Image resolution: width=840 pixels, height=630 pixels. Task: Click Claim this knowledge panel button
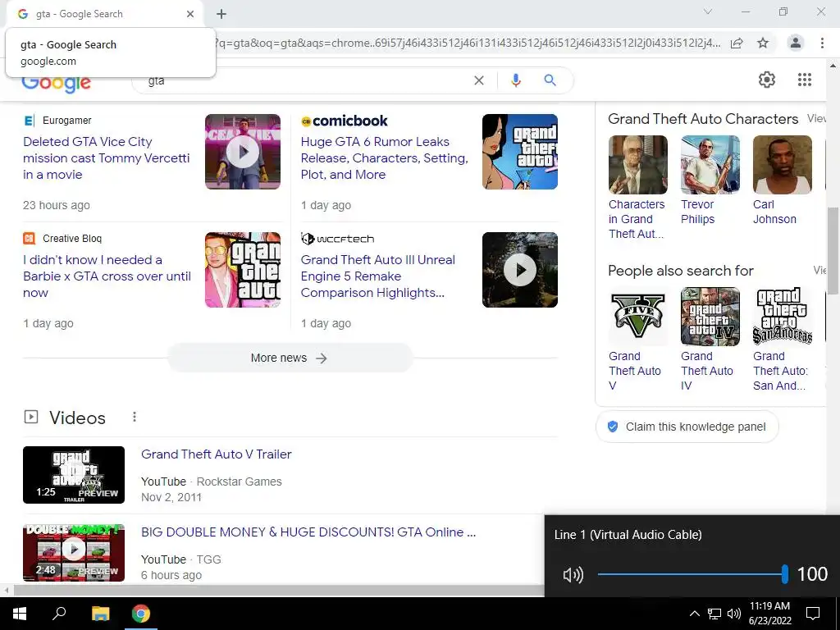687,427
